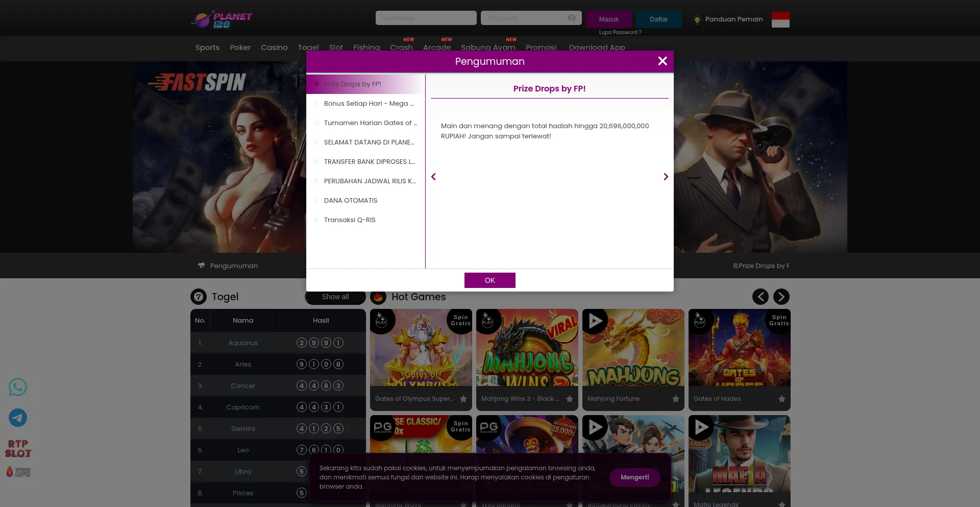Click the Daftar register button

click(659, 19)
